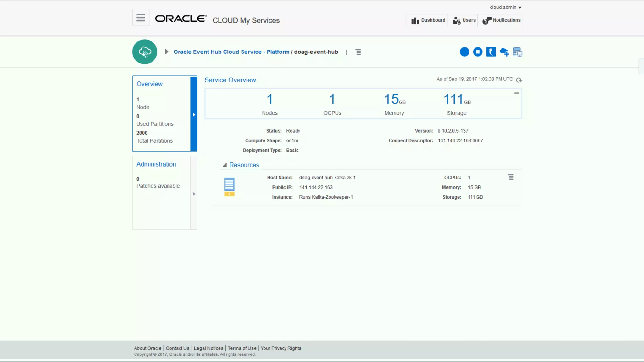This screenshot has width=644, height=362.
Task: Open the hamburger navigation menu
Action: tap(141, 18)
